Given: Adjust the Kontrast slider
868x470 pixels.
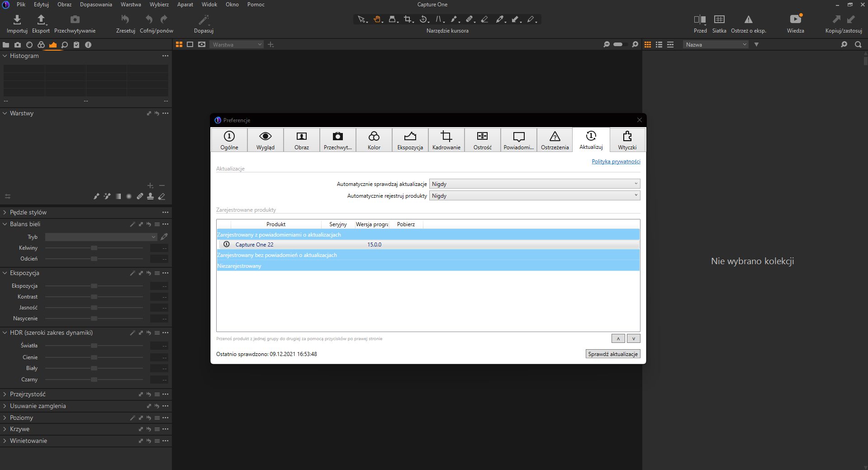Looking at the screenshot, I should [x=94, y=297].
